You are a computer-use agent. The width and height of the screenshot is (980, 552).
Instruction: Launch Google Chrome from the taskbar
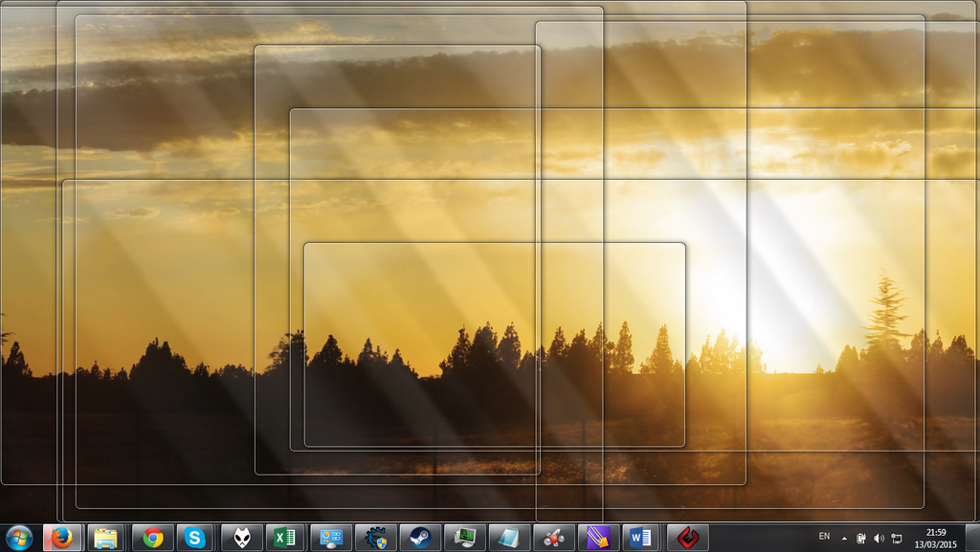point(153,538)
